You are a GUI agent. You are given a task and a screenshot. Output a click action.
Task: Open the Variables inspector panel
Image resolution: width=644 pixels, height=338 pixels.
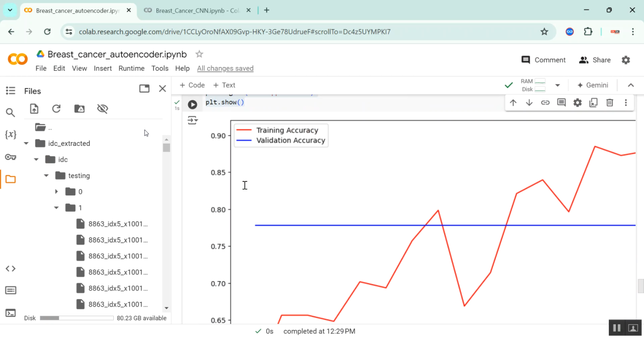coord(10,134)
